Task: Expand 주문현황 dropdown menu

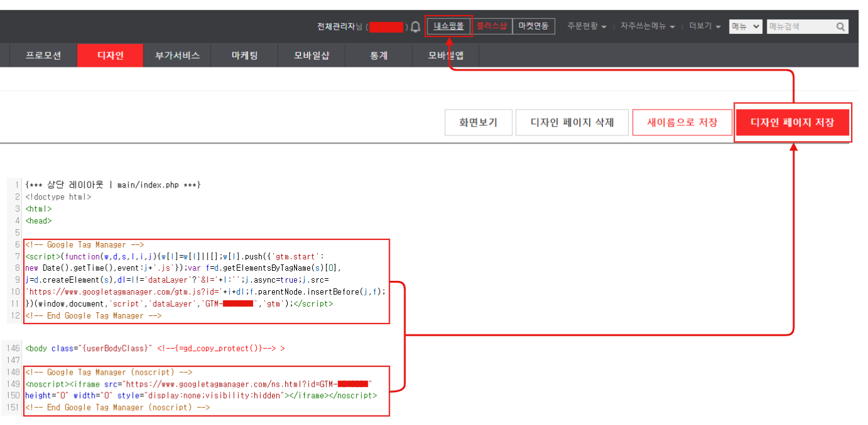Action: [587, 26]
